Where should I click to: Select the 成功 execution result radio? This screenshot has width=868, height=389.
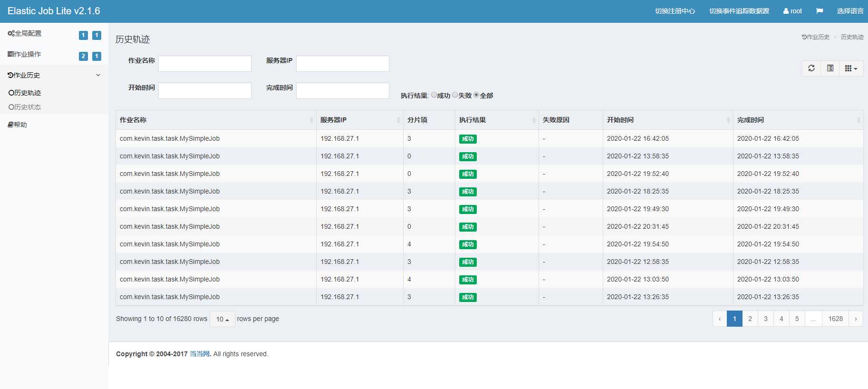pos(434,95)
